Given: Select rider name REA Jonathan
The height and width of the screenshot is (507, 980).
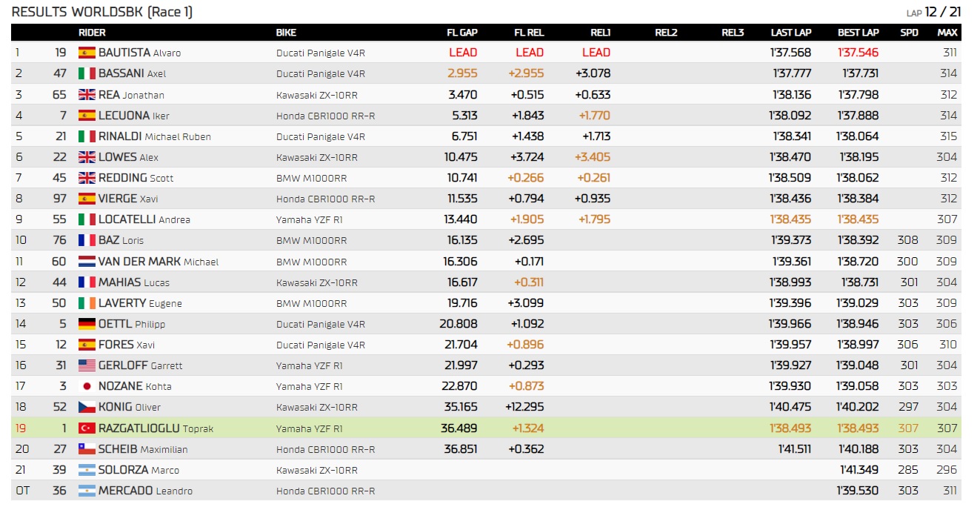Looking at the screenshot, I should (131, 94).
